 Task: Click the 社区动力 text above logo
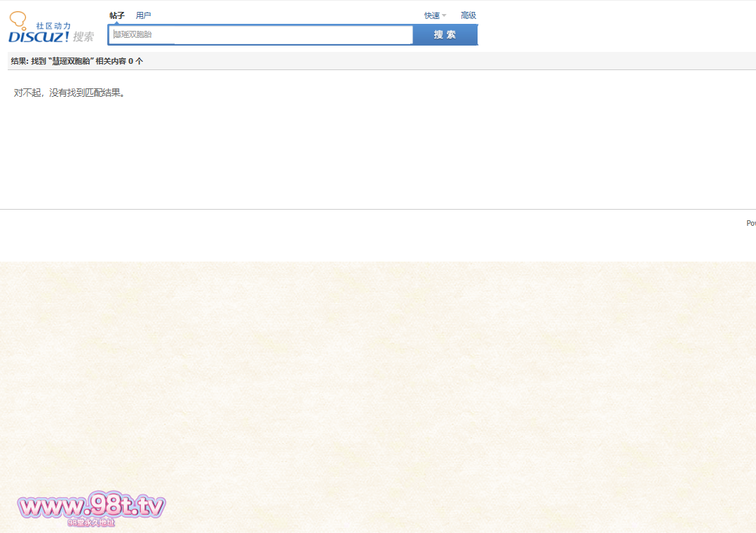pyautogui.click(x=53, y=25)
